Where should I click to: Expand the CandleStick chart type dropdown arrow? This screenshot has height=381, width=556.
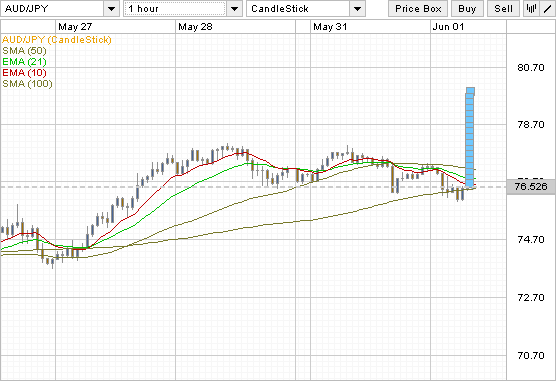pyautogui.click(x=357, y=9)
